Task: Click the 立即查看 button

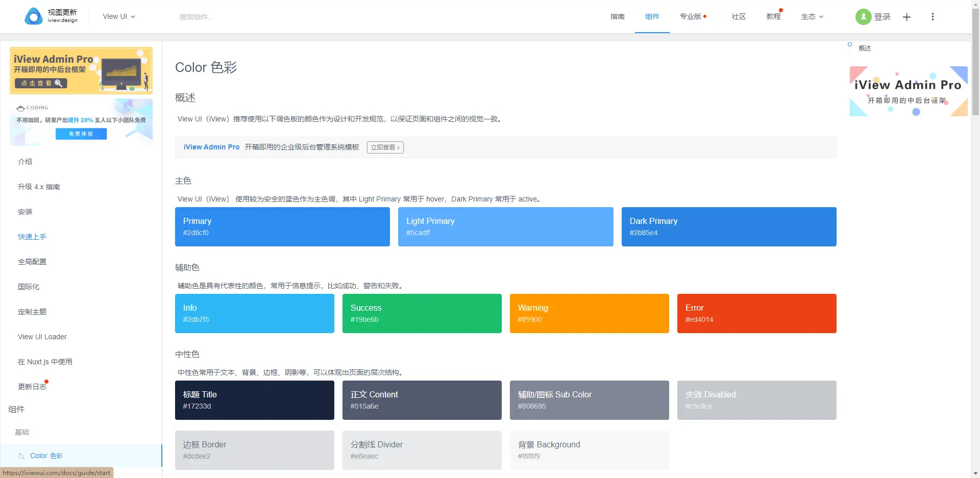Action: (x=385, y=147)
